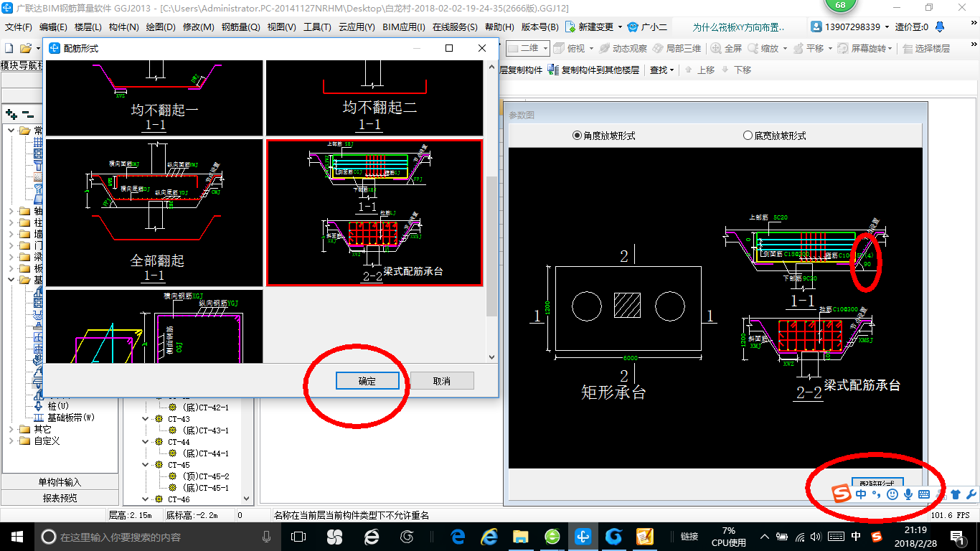Open the 楼层(L) menu

coord(88,27)
